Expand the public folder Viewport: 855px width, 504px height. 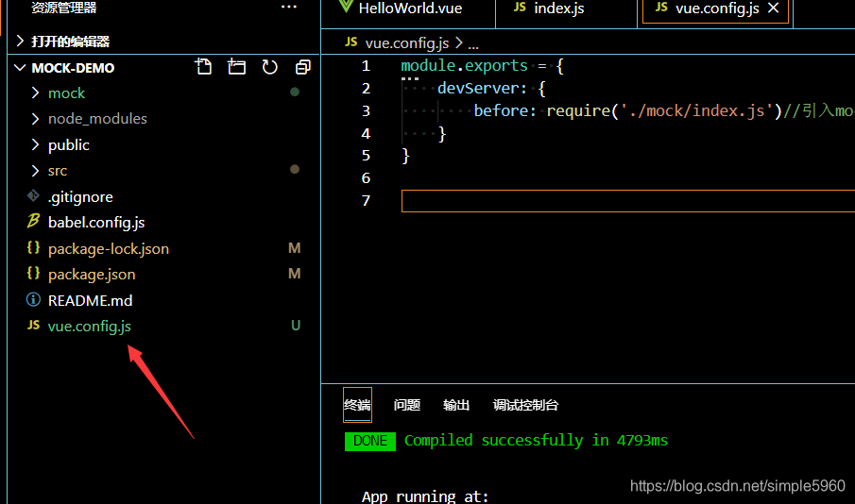(x=36, y=144)
